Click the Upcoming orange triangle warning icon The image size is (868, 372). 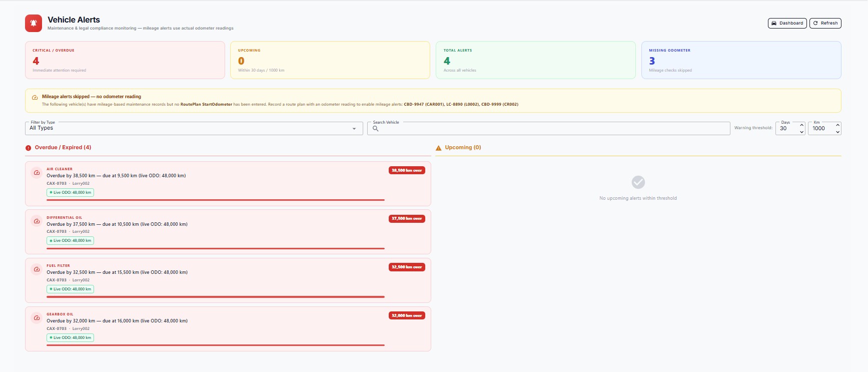pos(439,148)
